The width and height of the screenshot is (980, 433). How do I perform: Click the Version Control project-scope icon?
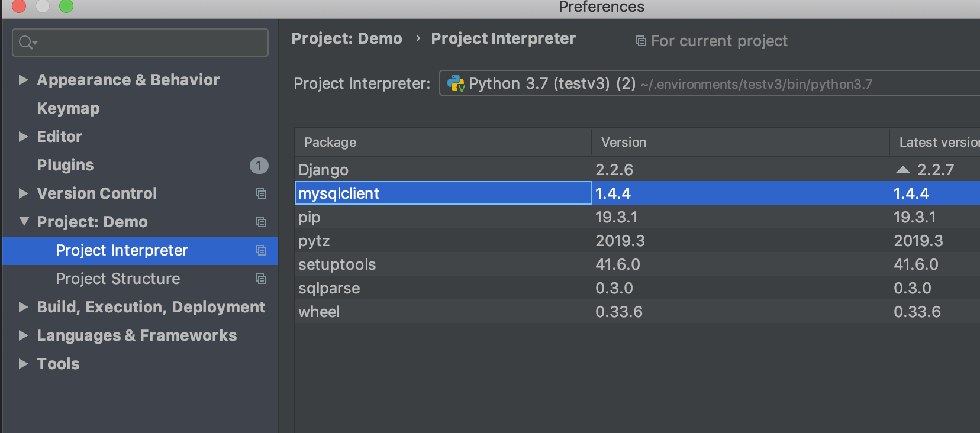tap(261, 193)
